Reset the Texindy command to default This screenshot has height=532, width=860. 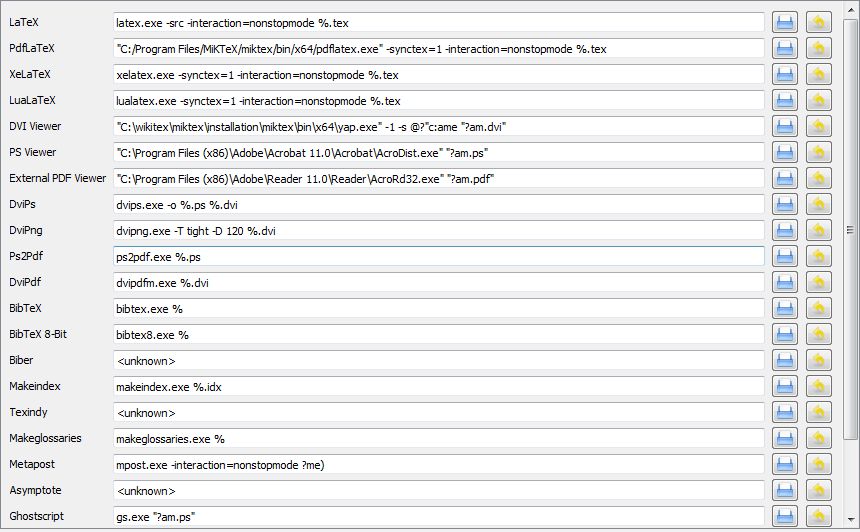pos(818,412)
